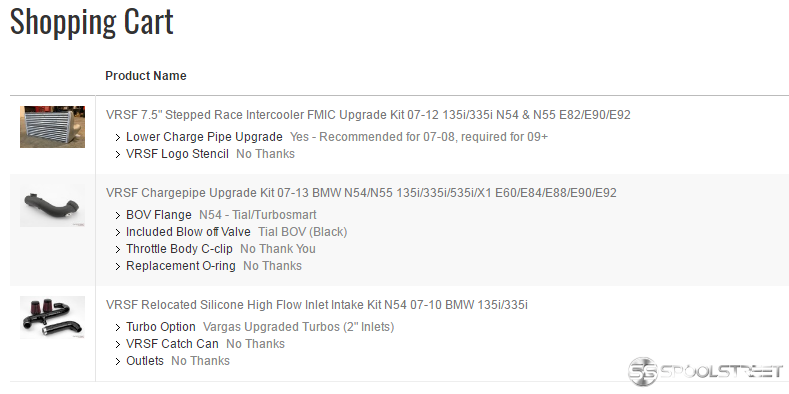Open VRSF Relocated Silicone Inlet Intake Kit link
This screenshot has height=394, width=789.
tap(317, 304)
